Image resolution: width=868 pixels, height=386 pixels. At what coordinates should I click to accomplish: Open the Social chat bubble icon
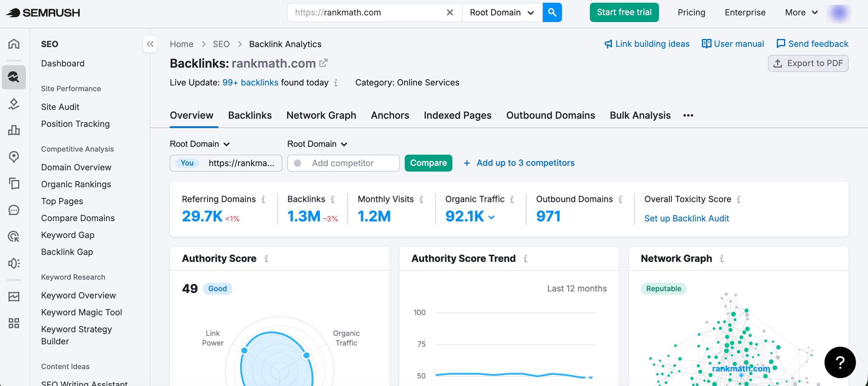[x=14, y=210]
